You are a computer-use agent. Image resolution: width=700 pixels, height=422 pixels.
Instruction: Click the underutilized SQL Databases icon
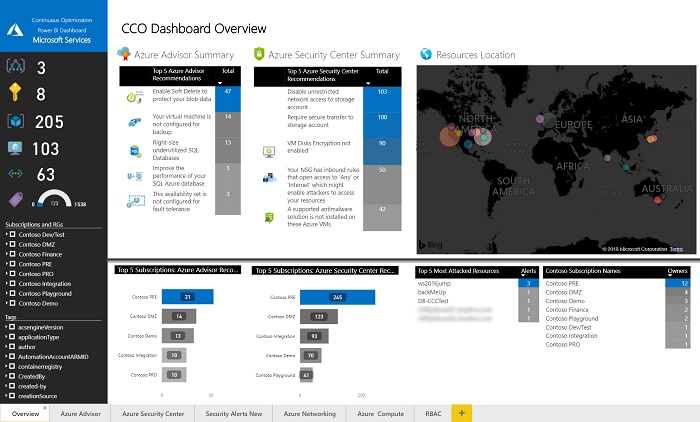click(135, 151)
